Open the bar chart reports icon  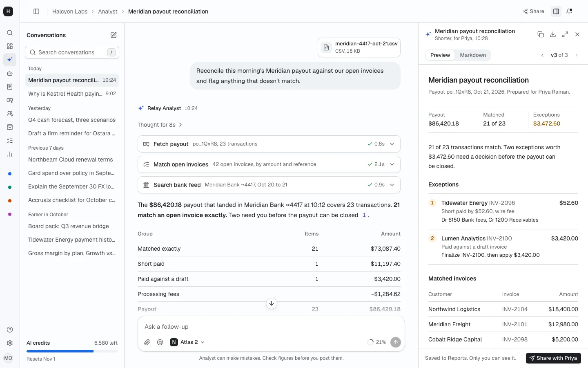pyautogui.click(x=10, y=154)
